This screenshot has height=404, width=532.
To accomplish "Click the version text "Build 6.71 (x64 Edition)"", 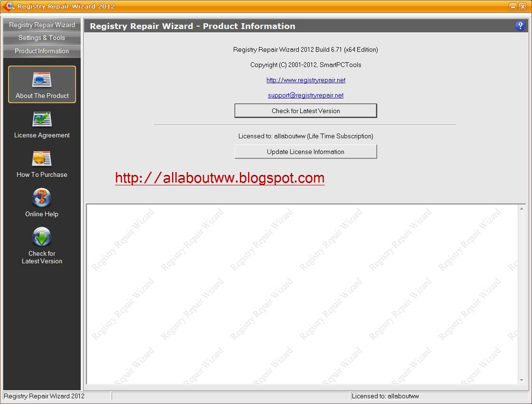I will click(346, 49).
